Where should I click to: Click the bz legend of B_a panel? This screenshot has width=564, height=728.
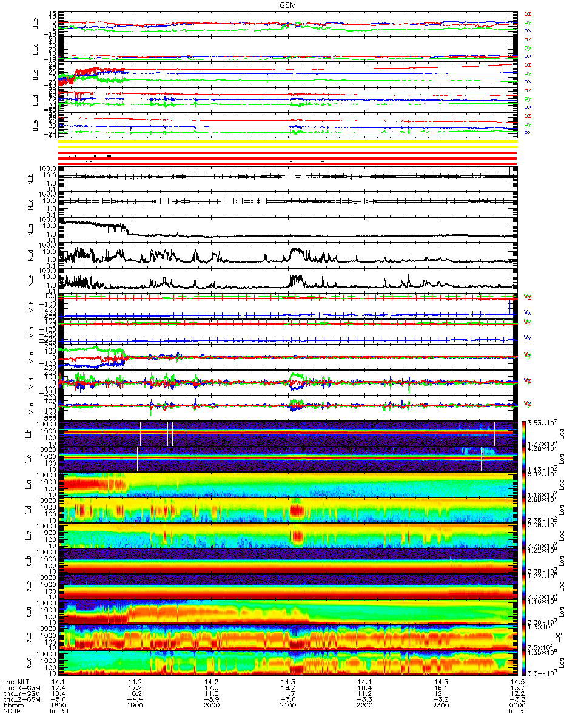tap(528, 64)
